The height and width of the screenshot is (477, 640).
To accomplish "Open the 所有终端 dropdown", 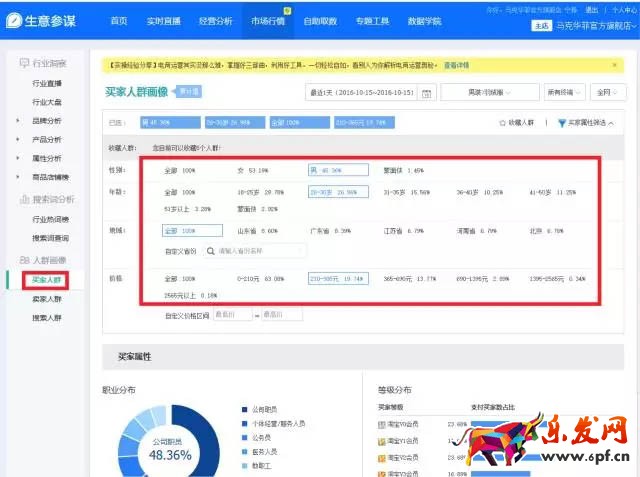I will pos(563,93).
